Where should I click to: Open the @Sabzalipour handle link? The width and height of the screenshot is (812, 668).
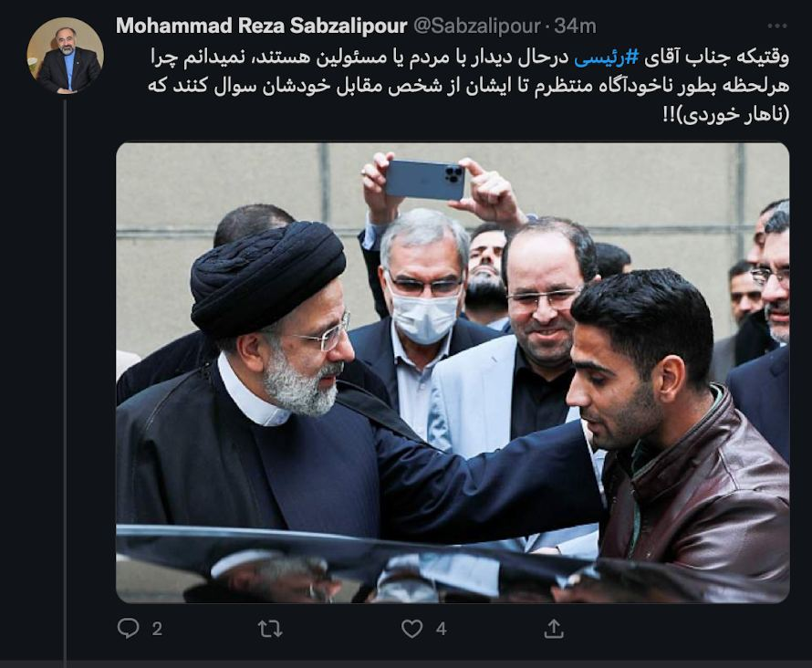tap(477, 26)
